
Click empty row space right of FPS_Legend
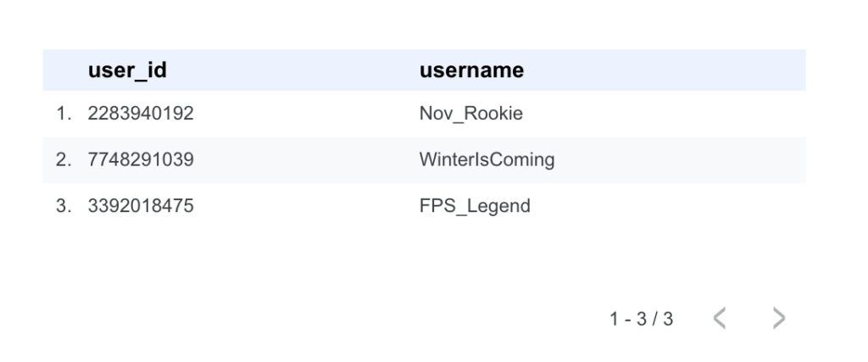[x=678, y=206]
